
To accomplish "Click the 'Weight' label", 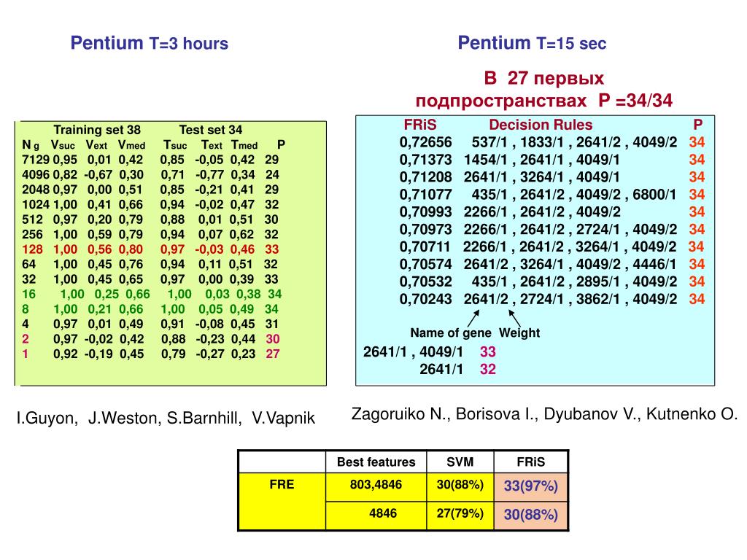I will (x=519, y=332).
